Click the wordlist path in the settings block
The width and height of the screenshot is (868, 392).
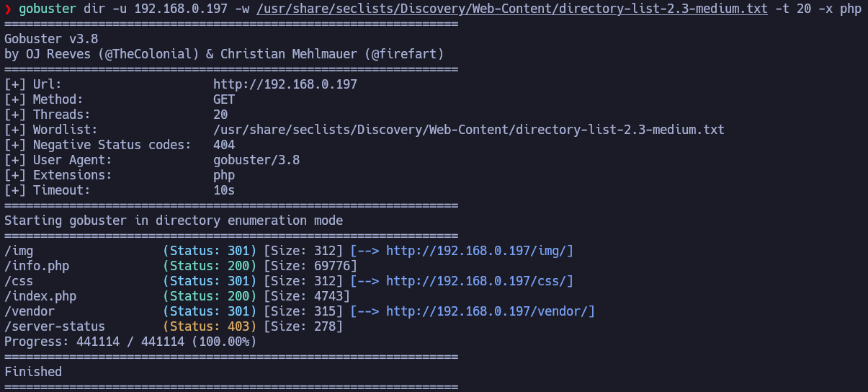[468, 130]
